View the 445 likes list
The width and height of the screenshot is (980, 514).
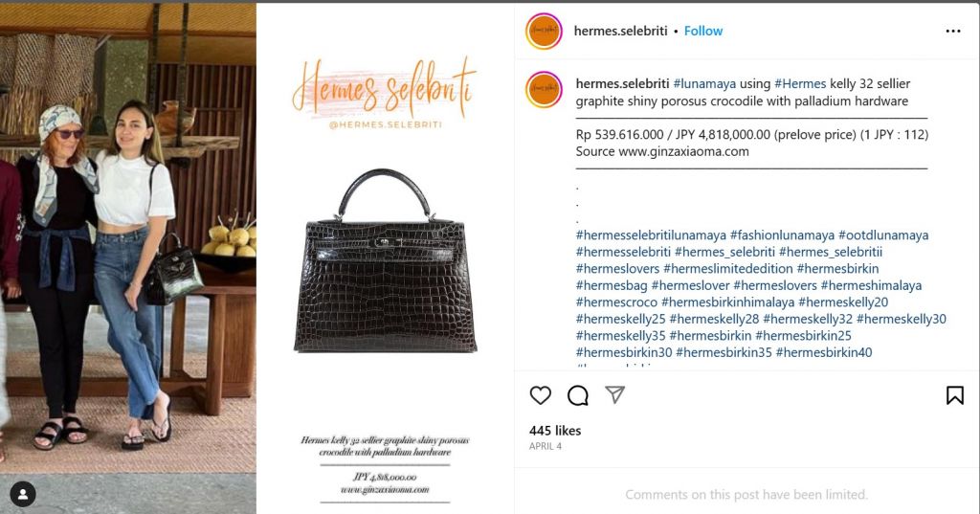tap(555, 431)
